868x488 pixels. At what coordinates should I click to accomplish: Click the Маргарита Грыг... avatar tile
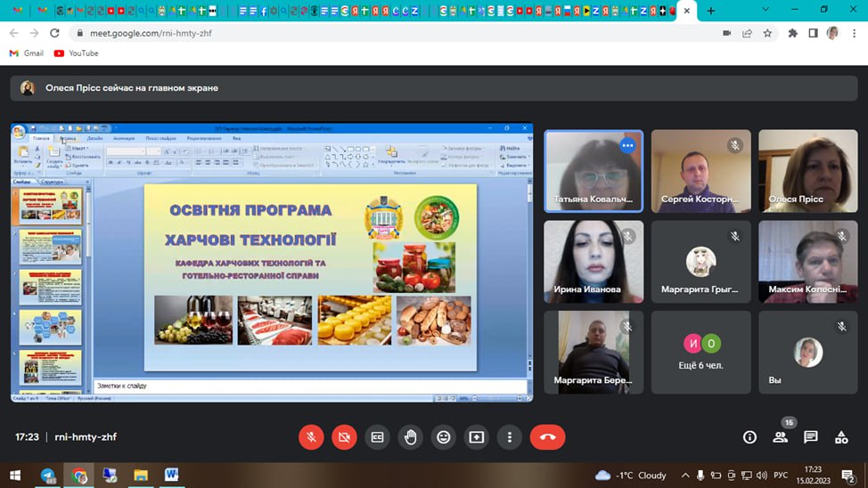[x=700, y=262]
